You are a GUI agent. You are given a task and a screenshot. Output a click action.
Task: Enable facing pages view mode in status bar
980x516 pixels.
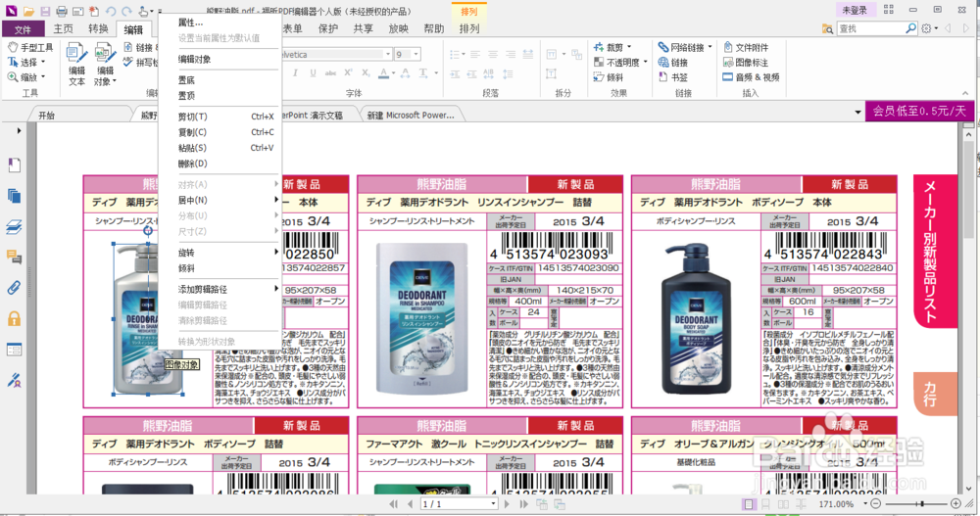pyautogui.click(x=782, y=503)
